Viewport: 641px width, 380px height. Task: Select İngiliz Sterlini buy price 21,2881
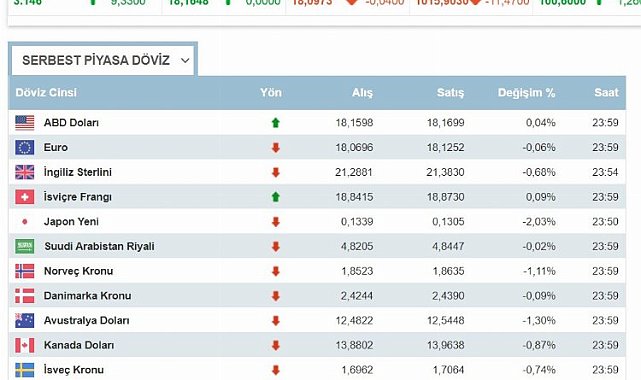354,172
